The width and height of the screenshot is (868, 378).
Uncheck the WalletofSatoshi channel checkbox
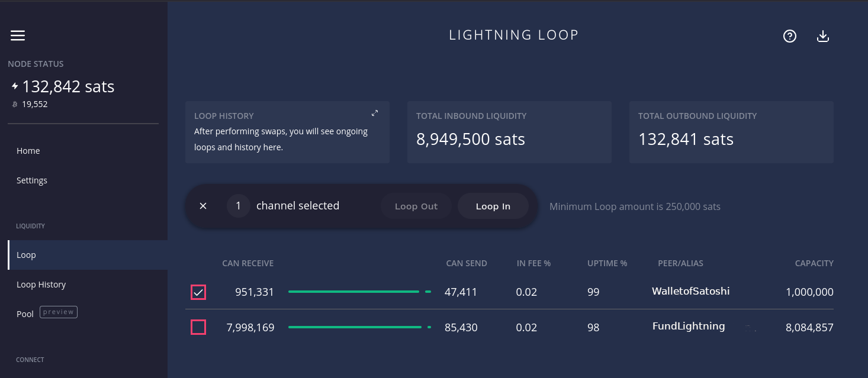pos(198,292)
